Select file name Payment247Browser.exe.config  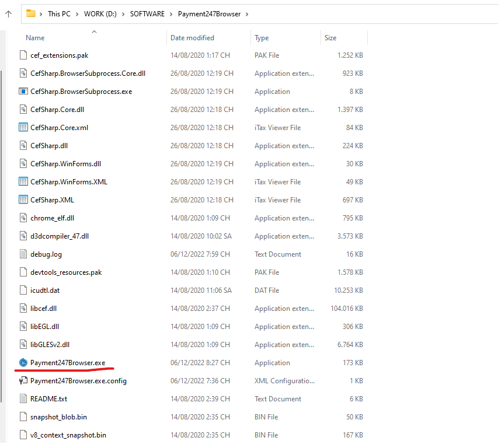point(78,381)
